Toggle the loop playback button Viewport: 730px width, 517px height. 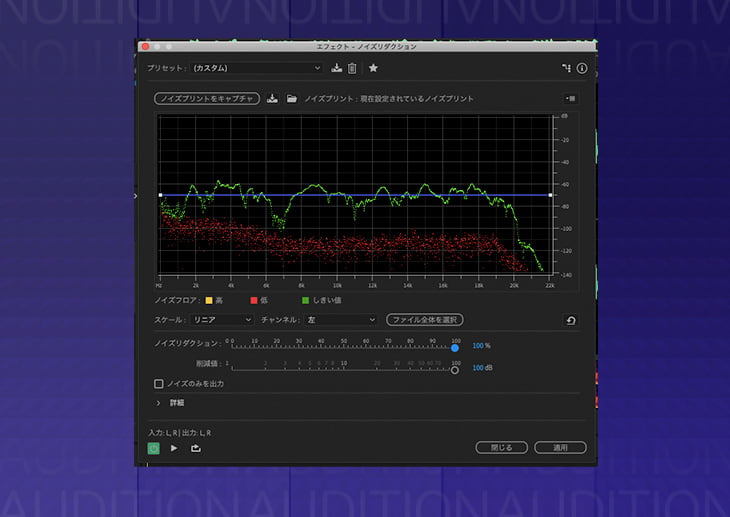point(195,448)
